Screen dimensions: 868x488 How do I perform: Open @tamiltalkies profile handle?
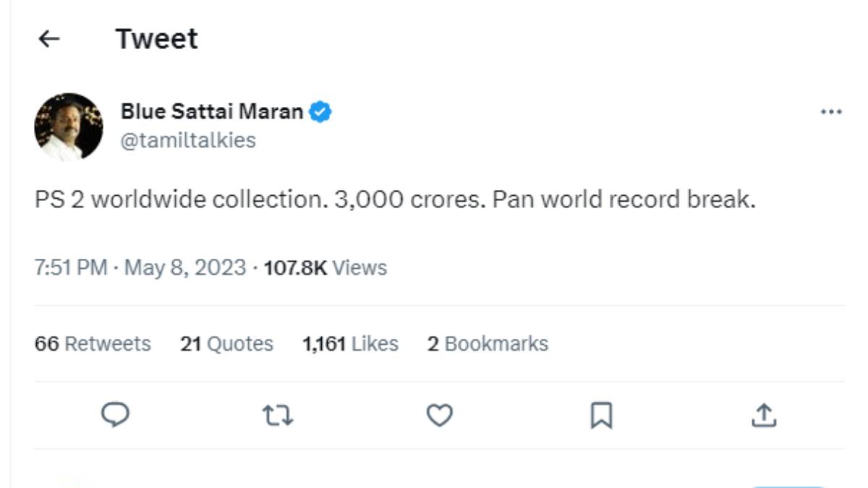point(187,140)
